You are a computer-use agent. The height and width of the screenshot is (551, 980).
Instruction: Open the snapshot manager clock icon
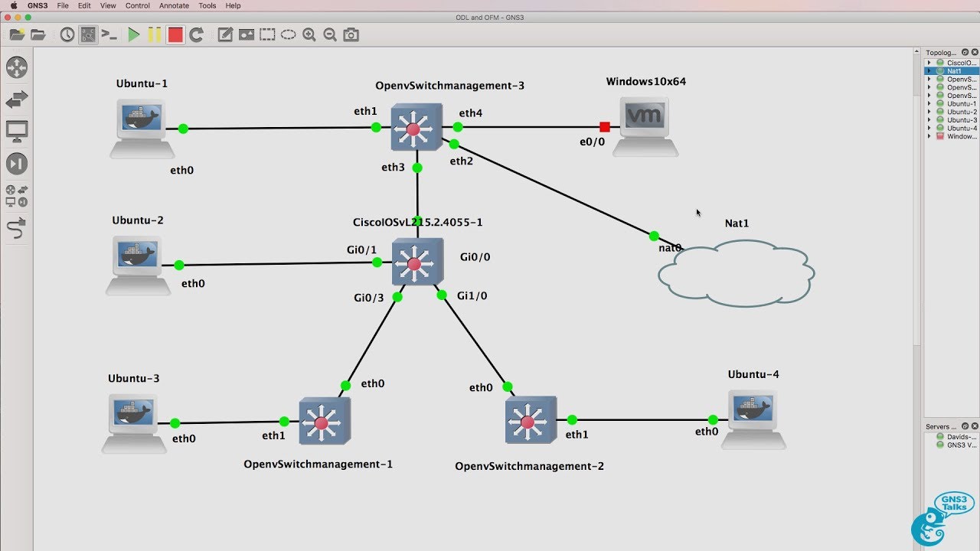pos(67,34)
